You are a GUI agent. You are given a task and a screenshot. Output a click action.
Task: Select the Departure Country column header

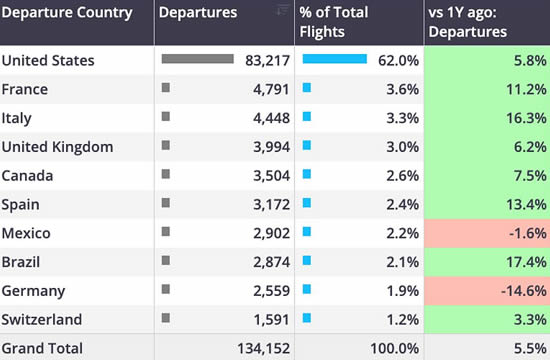coord(67,13)
